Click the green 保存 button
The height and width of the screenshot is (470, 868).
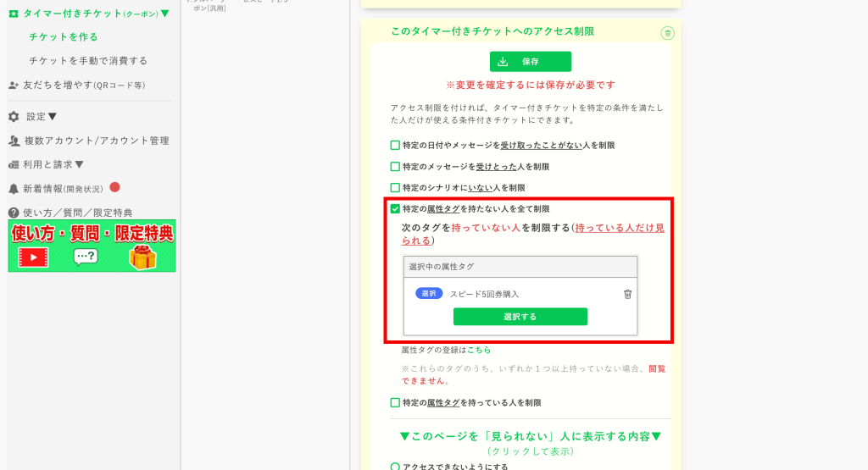click(x=531, y=61)
